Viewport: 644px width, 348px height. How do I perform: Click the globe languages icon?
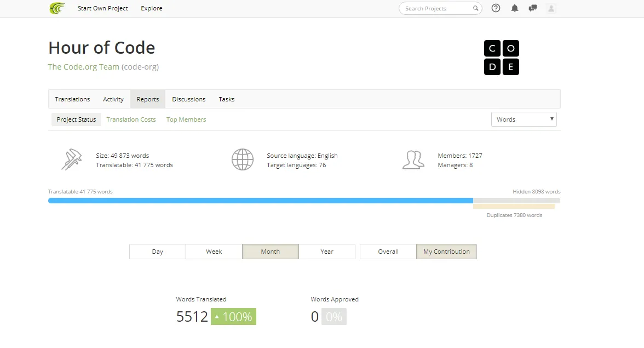click(242, 159)
